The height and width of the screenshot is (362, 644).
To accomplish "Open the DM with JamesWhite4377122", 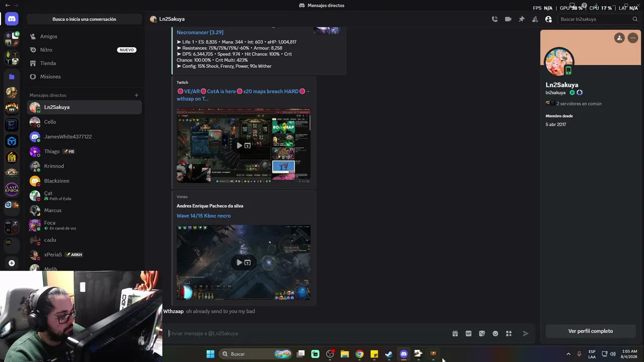I will [x=84, y=137].
